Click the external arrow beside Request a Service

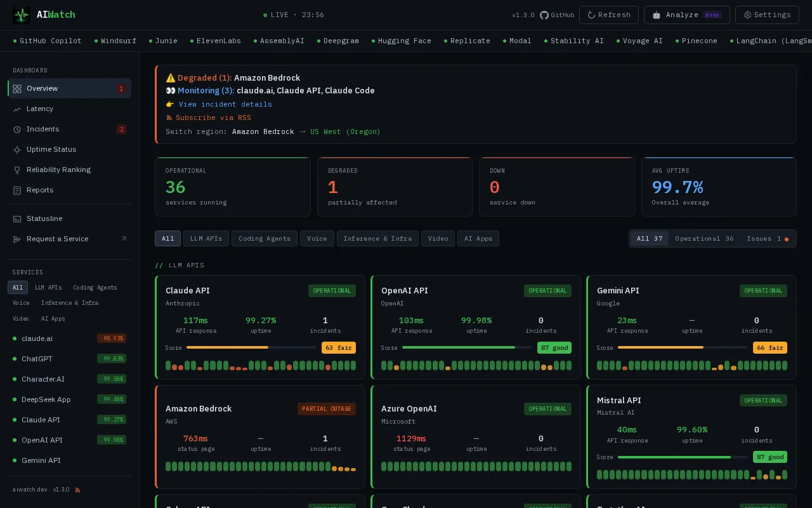(x=124, y=239)
